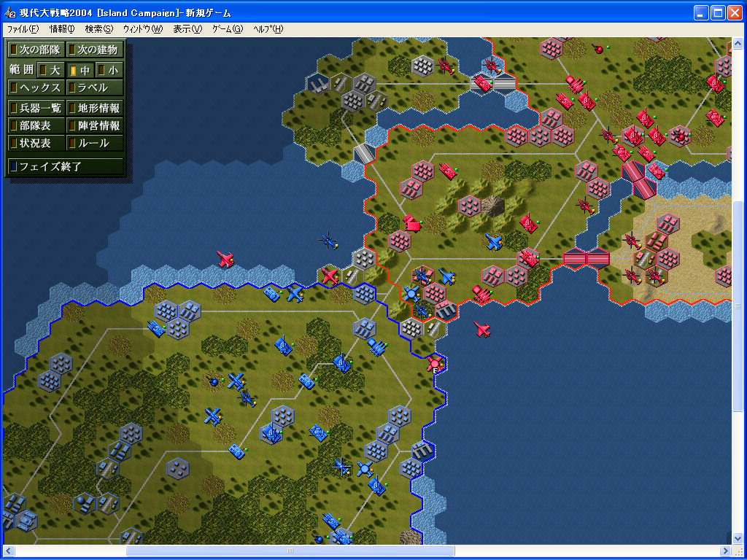Open the 陣営情報 faction info

tap(95, 125)
